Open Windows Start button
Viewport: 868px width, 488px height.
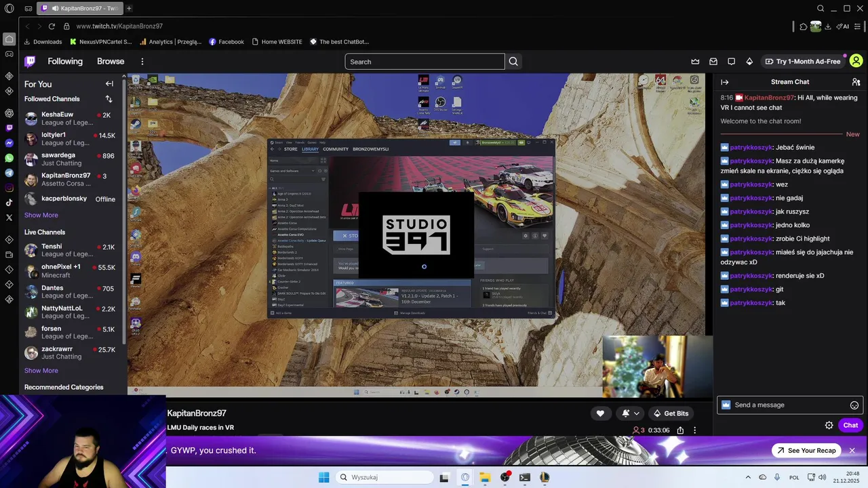[x=324, y=477]
